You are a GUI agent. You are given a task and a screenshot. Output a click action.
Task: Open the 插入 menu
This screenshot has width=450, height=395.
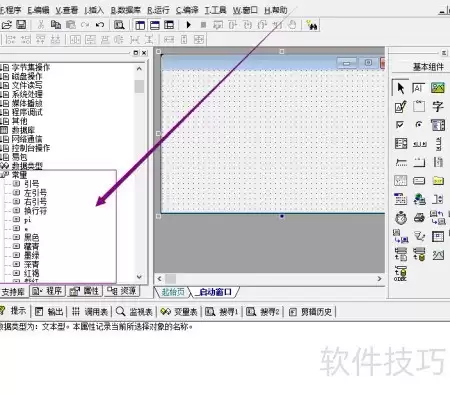click(94, 10)
